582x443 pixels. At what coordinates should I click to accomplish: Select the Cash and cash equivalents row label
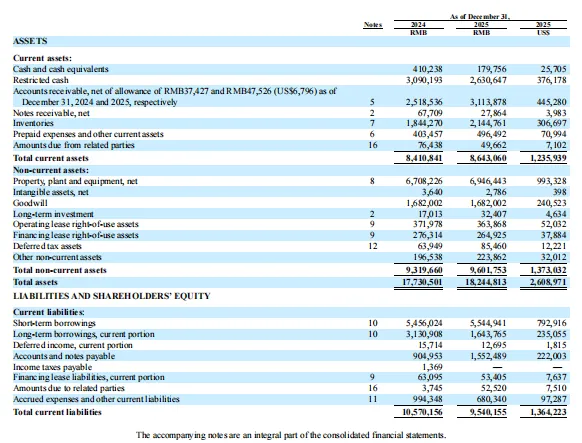[61, 69]
